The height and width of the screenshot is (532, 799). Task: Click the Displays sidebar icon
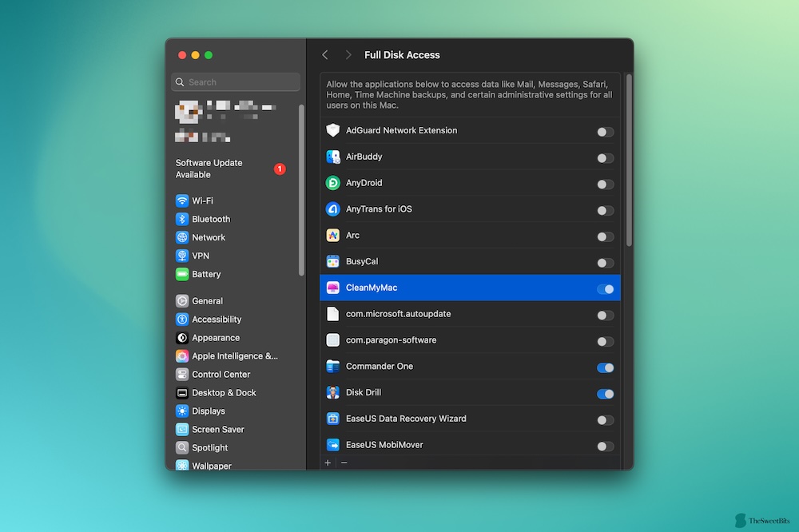tap(182, 411)
